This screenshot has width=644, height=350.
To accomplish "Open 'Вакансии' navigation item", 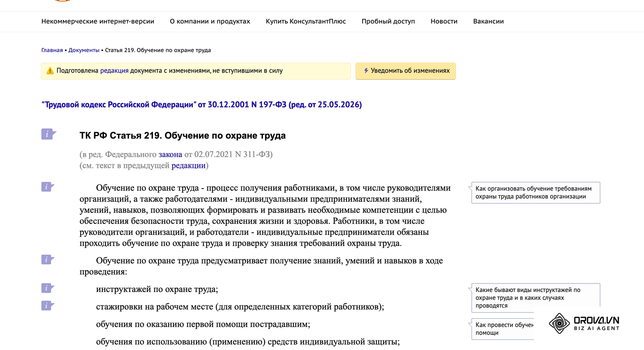I will click(x=488, y=21).
